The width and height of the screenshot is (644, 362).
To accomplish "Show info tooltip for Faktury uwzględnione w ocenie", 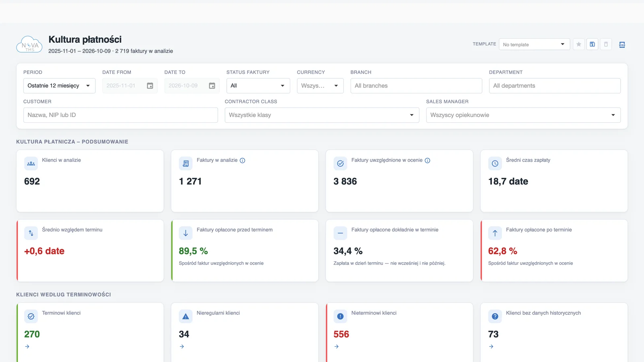I will 427,160.
